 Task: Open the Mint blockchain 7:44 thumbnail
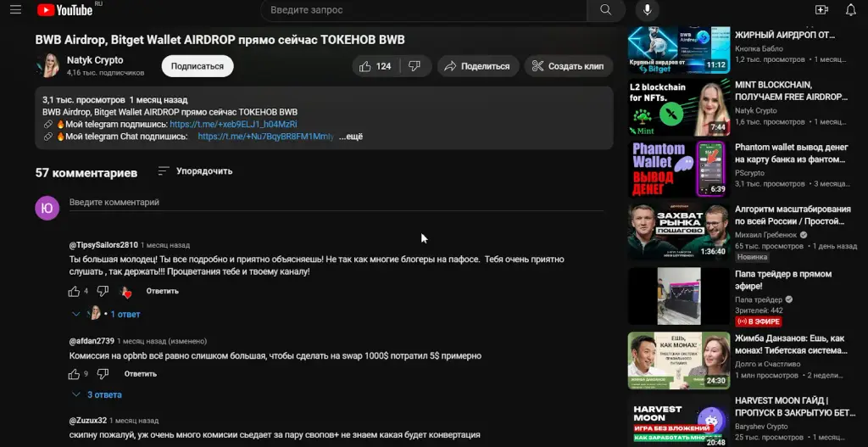[679, 108]
